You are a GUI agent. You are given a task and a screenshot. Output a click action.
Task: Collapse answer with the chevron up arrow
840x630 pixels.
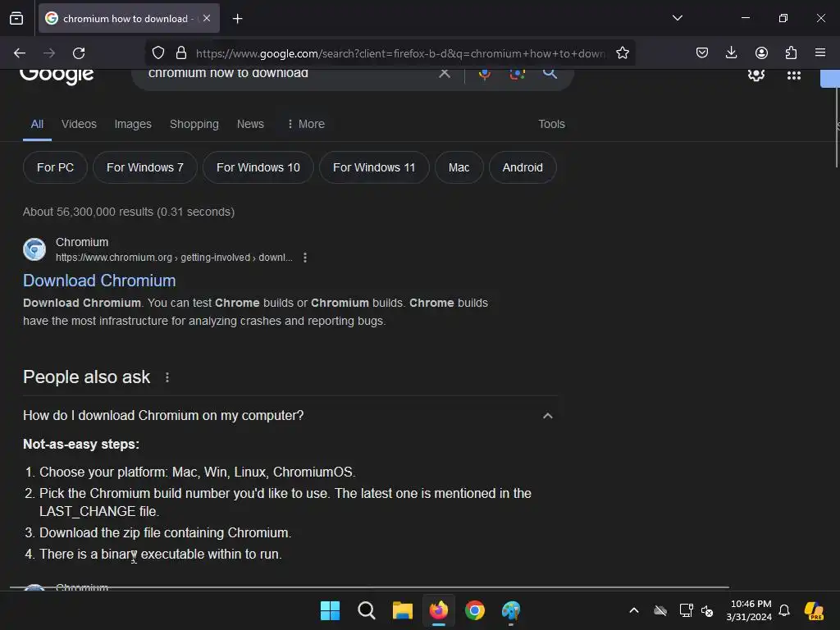(x=547, y=416)
